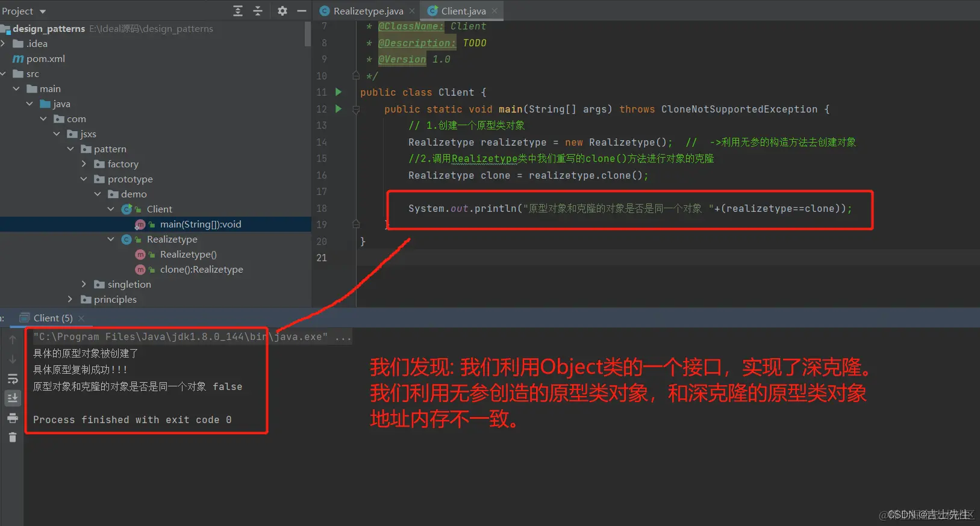Click CloneNotSupportedException in main signature
The height and width of the screenshot is (526, 980).
tap(739, 109)
